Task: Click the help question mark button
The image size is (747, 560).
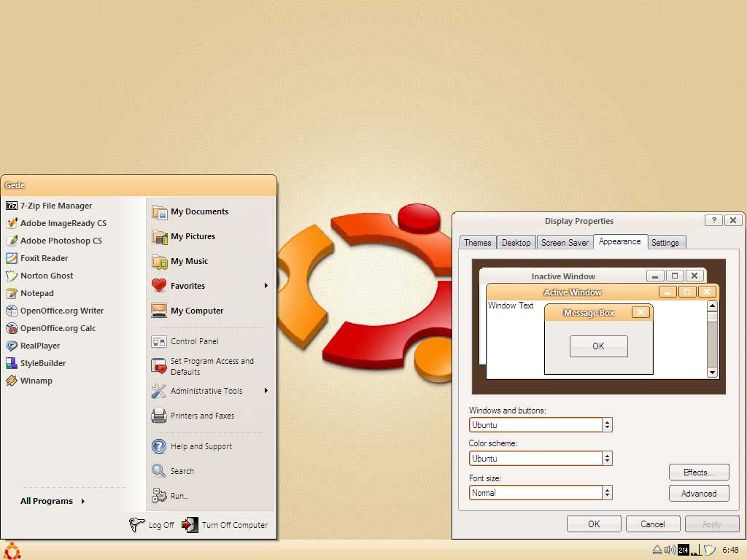Action: [713, 220]
